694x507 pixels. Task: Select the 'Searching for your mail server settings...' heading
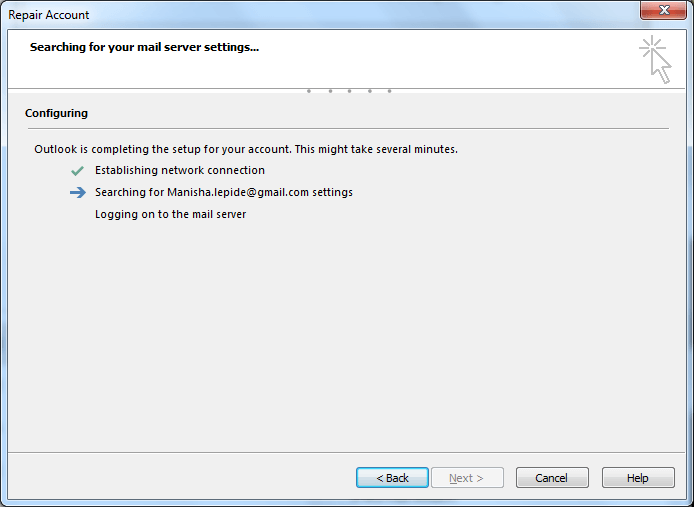click(144, 47)
